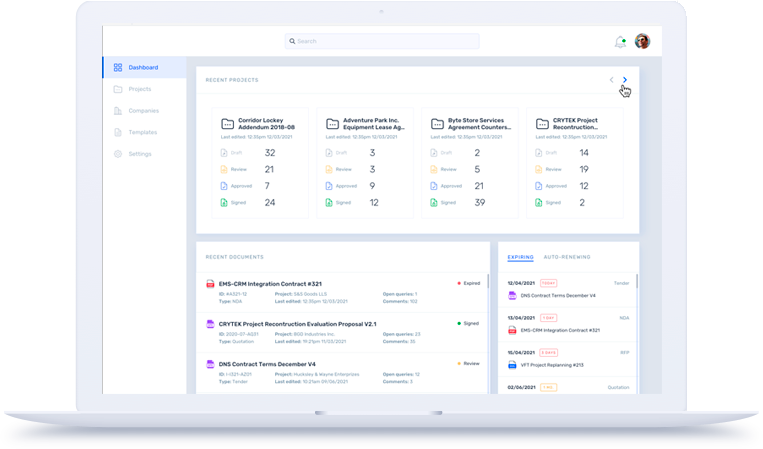Click in the Search input field
This screenshot has width=763, height=449.
tap(382, 42)
